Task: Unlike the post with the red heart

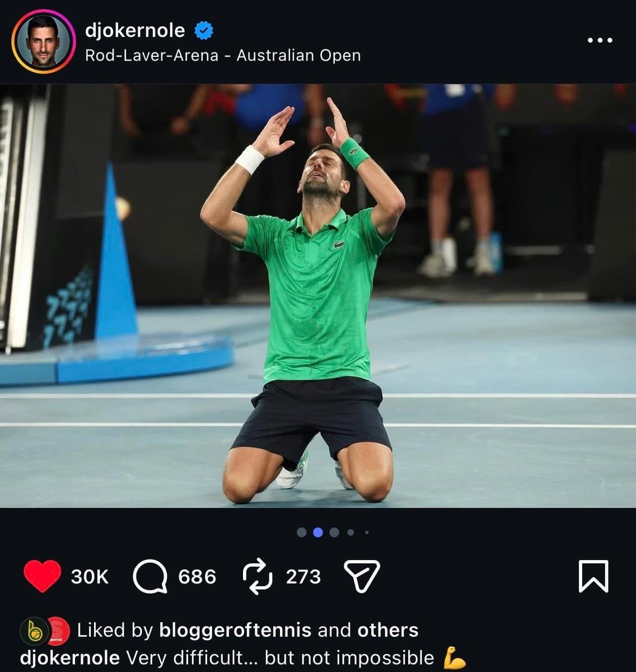Action: pyautogui.click(x=43, y=576)
